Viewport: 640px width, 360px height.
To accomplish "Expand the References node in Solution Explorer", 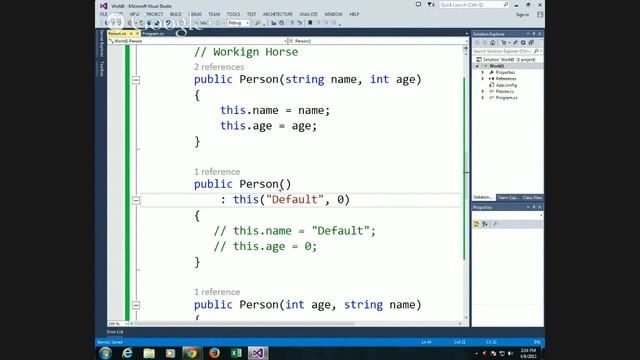I will [x=483, y=78].
